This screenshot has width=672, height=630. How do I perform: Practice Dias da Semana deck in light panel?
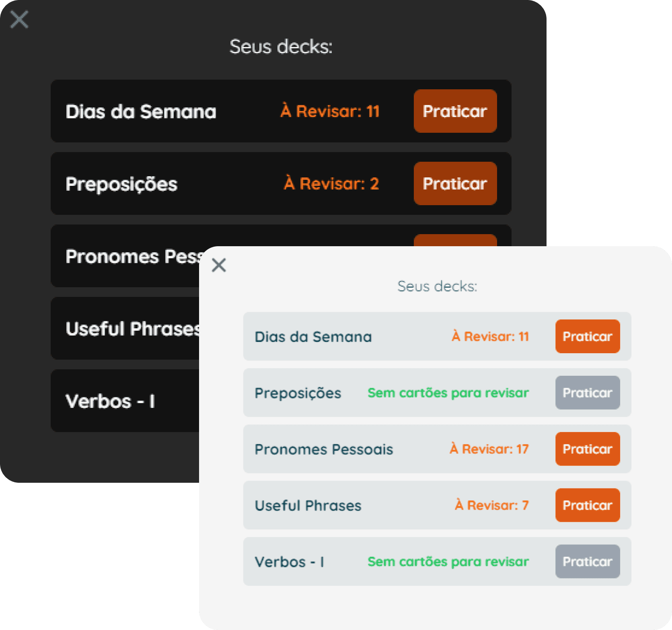pos(587,336)
